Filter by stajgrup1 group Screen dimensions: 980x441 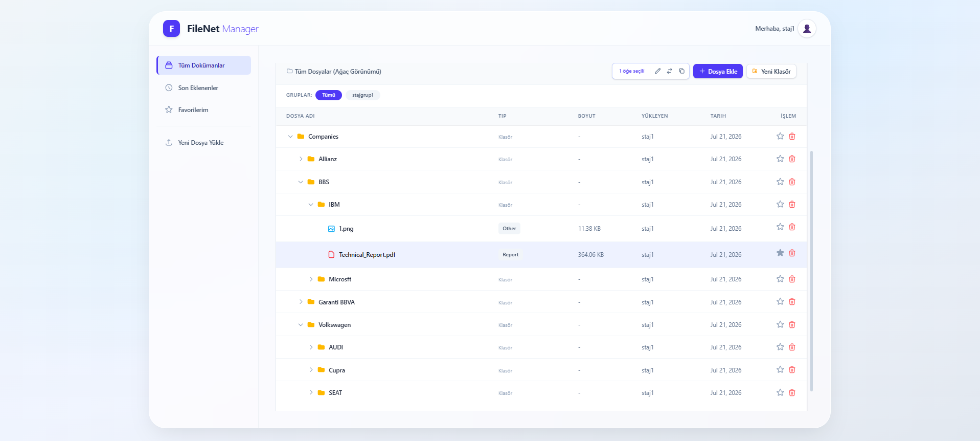point(363,95)
